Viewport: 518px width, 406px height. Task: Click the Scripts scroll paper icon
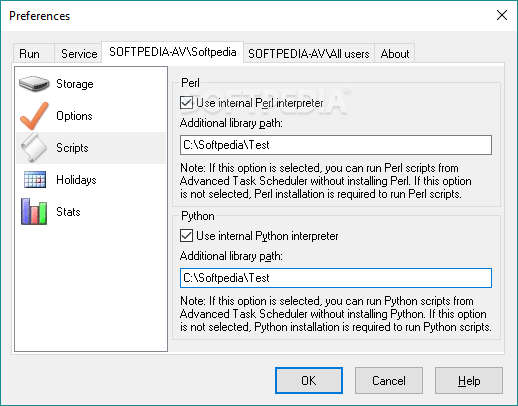34,148
